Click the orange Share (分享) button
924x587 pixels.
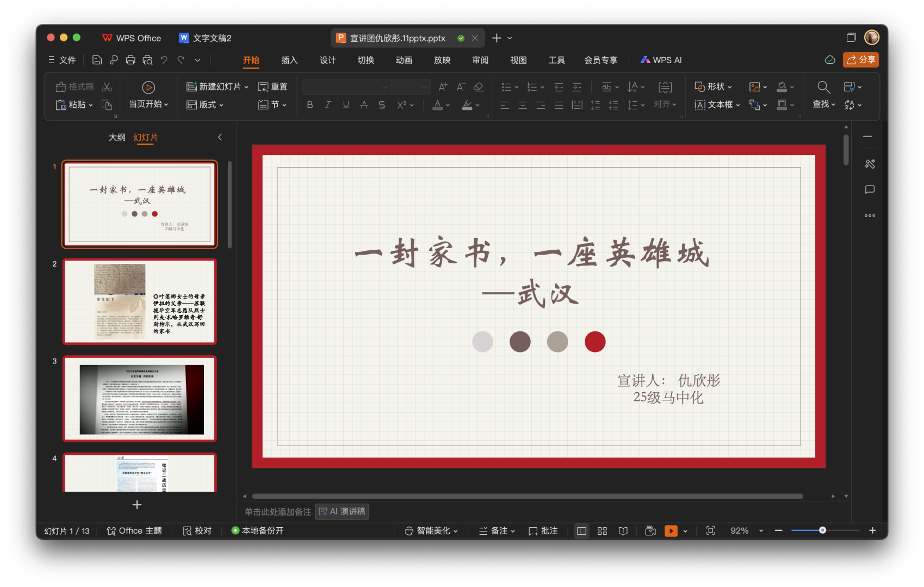pyautogui.click(x=860, y=60)
